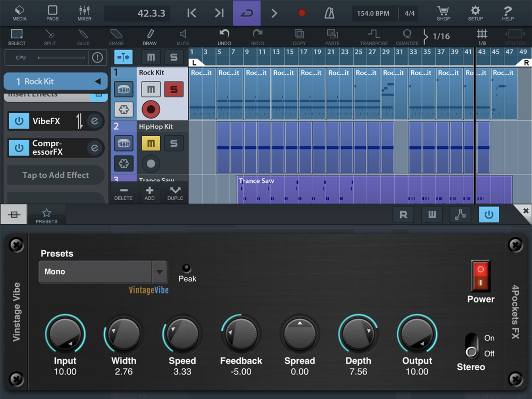The height and width of the screenshot is (399, 532).
Task: Open the Pads view
Action: click(x=52, y=13)
